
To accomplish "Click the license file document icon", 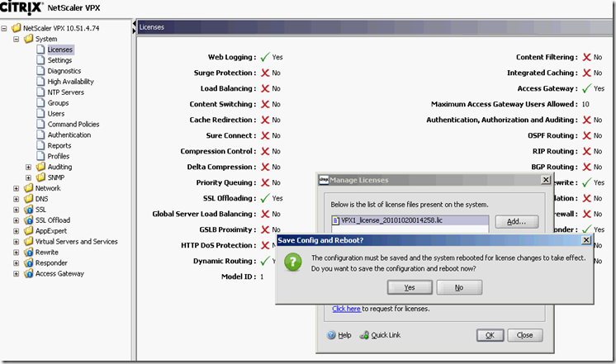I will click(x=335, y=220).
